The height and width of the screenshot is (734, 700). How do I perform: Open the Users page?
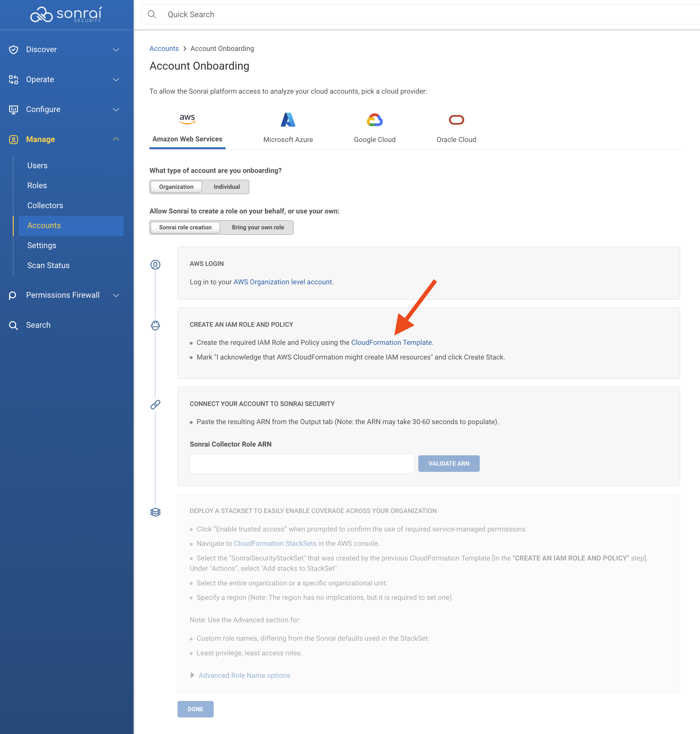37,165
